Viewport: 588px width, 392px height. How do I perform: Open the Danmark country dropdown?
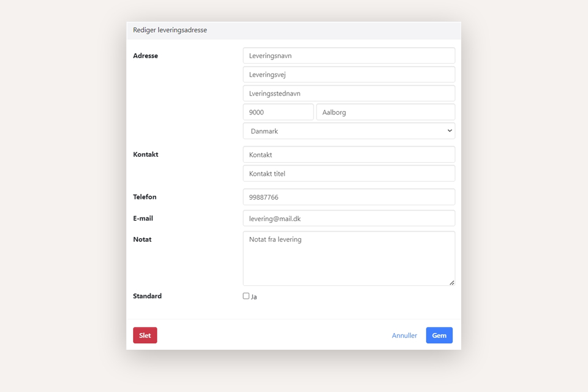pos(349,131)
